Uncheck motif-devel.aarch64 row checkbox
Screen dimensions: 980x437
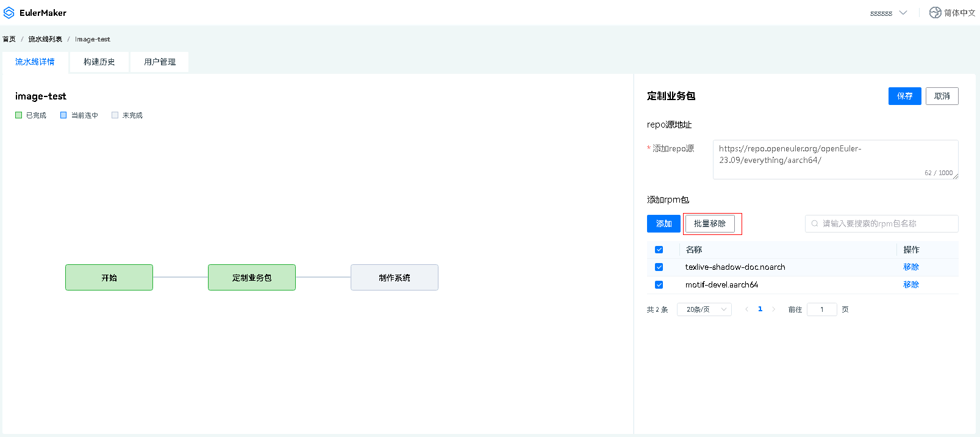659,285
